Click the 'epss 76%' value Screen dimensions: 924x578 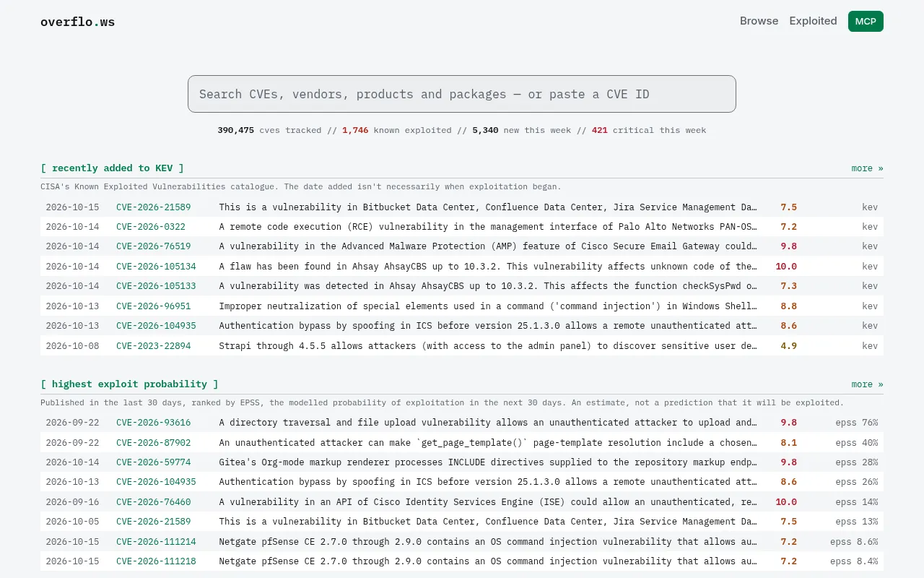[x=857, y=423]
